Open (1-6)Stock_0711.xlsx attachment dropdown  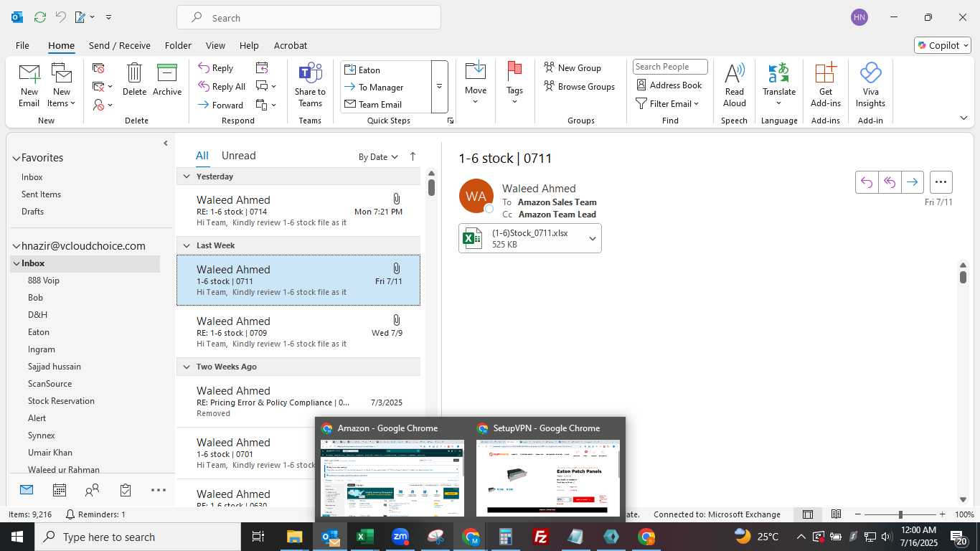593,239
